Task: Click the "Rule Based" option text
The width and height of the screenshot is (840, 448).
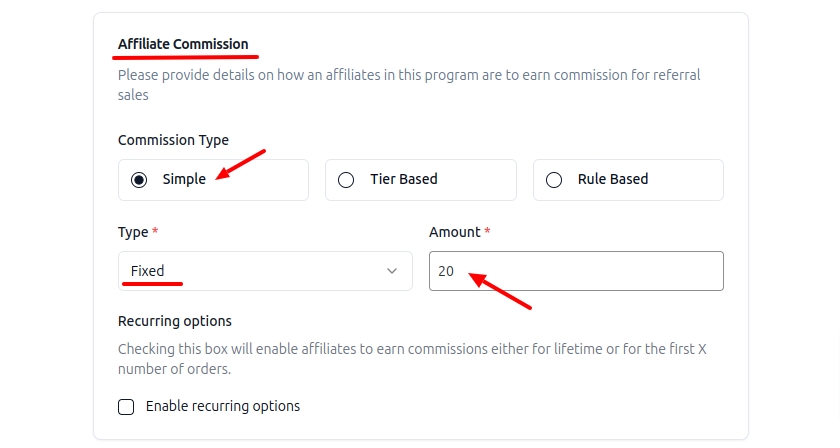Action: point(613,180)
